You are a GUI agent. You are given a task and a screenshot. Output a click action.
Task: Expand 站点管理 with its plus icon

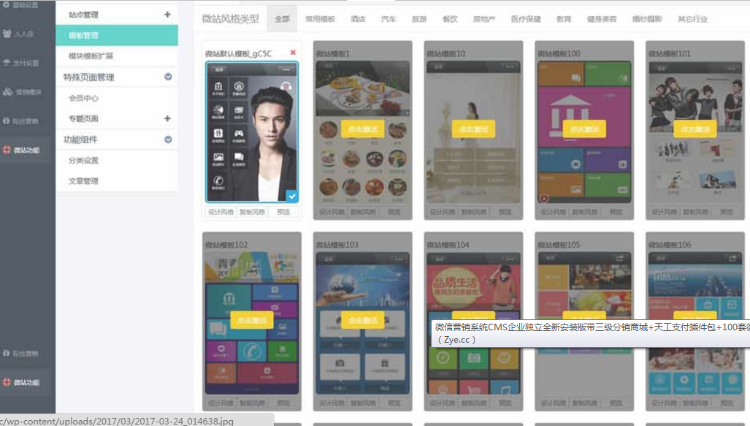pos(167,14)
